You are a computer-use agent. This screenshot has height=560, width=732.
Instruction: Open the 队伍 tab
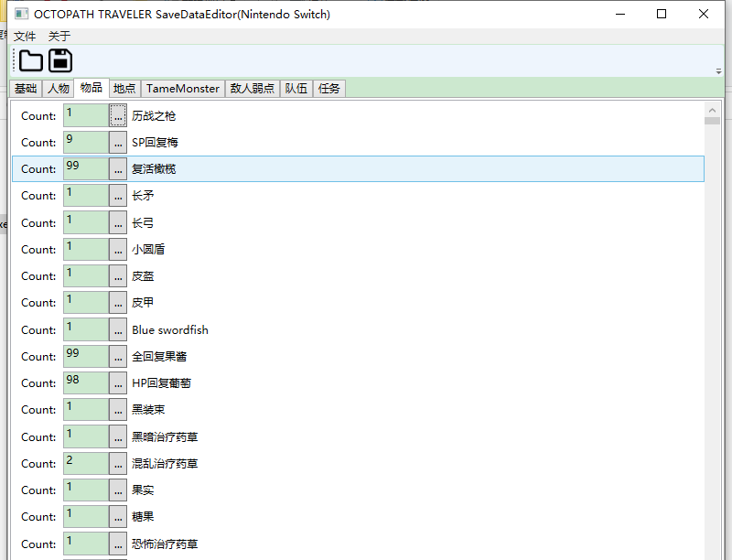coord(296,88)
